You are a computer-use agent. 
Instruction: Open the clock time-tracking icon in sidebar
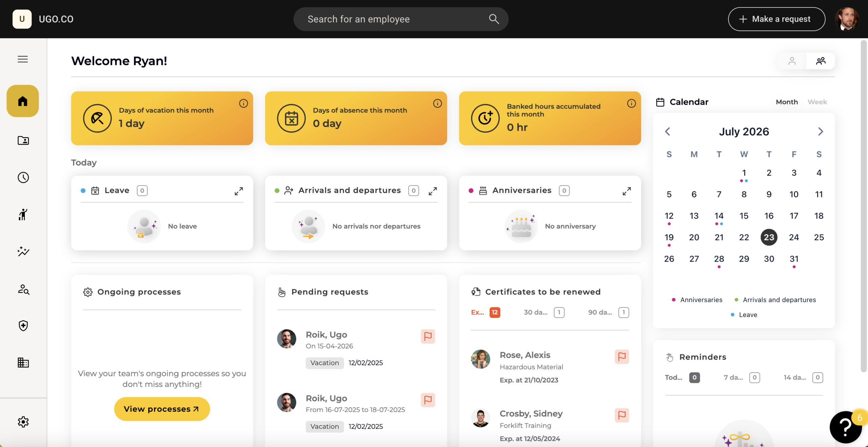[x=23, y=178]
